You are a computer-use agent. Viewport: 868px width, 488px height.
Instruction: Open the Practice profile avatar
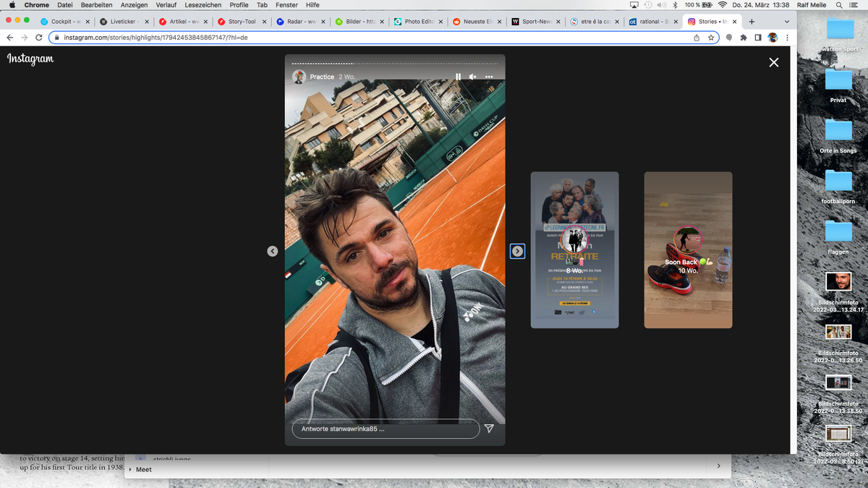coord(299,77)
